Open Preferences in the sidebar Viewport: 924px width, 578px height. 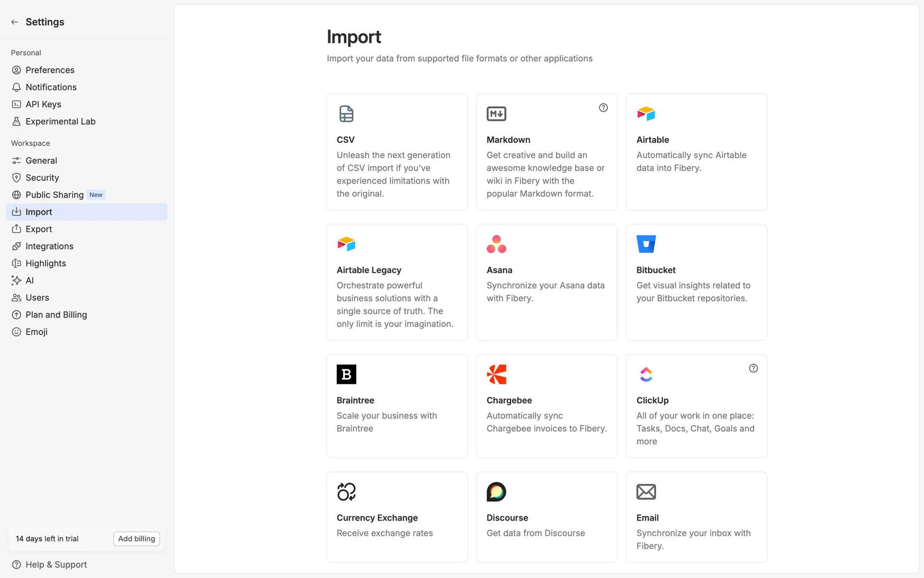50,70
